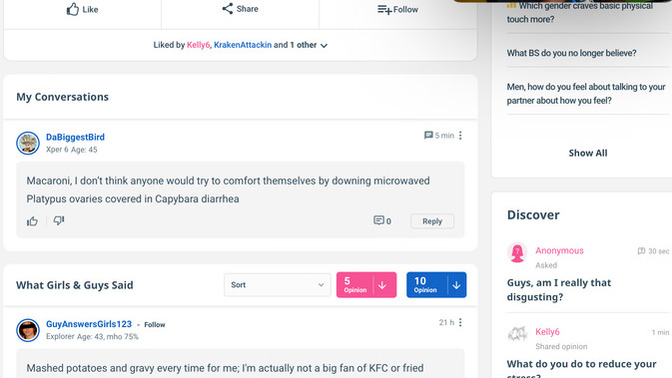Click the pink opinion down arrow
The image size is (672, 378).
(382, 285)
